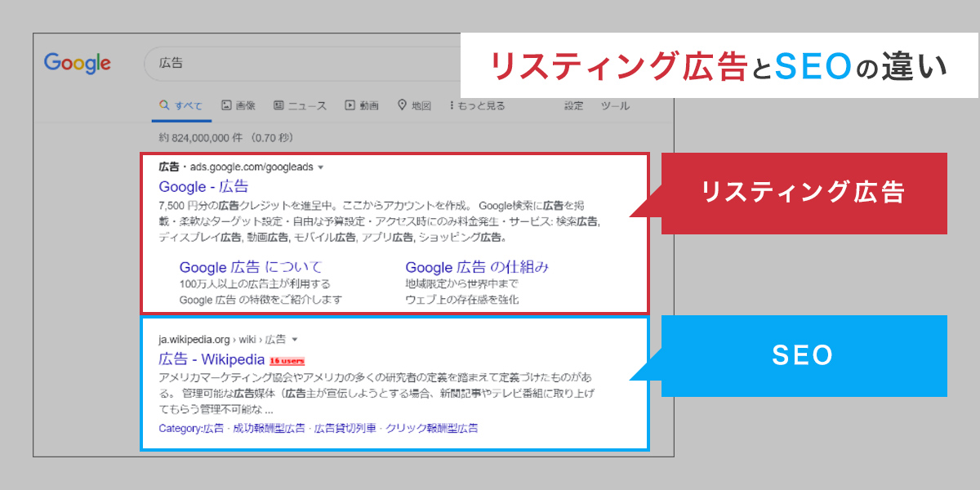
Task: Click the search box containing 広告
Action: (x=302, y=63)
